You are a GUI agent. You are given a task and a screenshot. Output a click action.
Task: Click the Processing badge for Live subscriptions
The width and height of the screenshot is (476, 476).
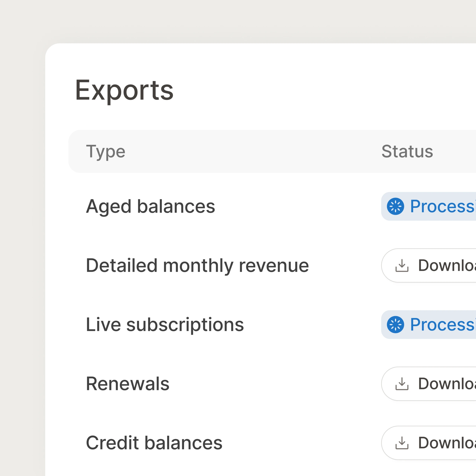(429, 324)
